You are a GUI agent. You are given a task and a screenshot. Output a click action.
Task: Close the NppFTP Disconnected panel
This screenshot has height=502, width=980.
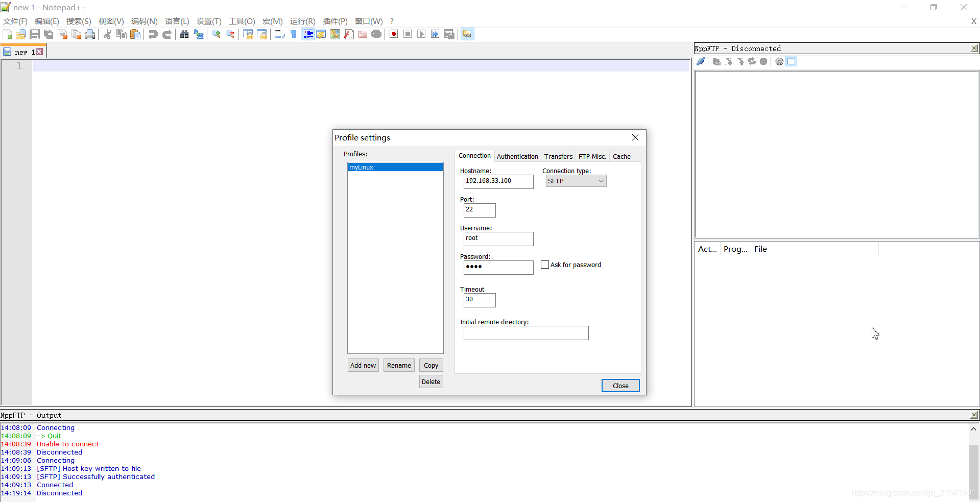click(974, 49)
